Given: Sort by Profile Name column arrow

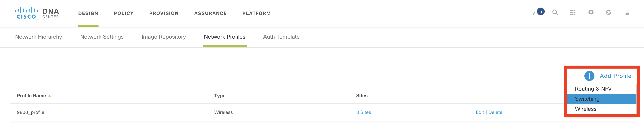Looking at the screenshot, I should point(50,96).
